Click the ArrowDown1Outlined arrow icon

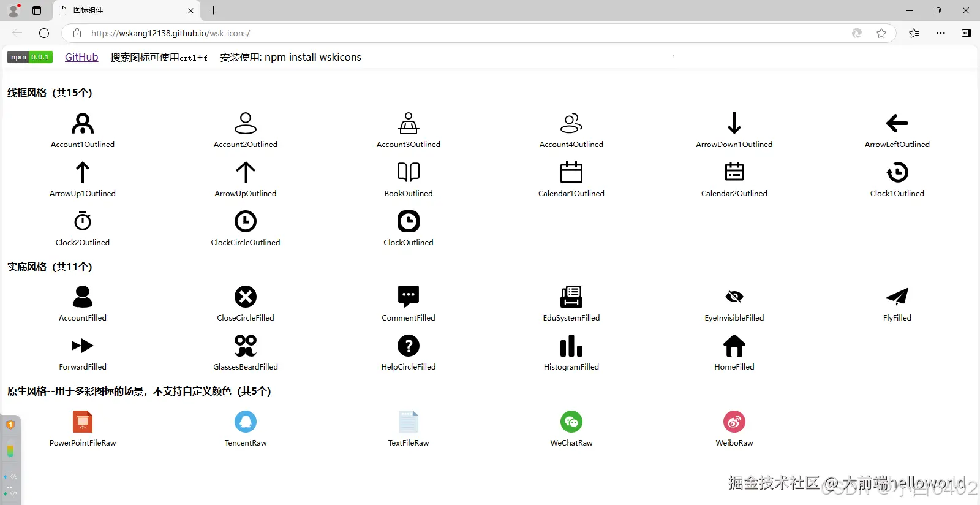734,123
